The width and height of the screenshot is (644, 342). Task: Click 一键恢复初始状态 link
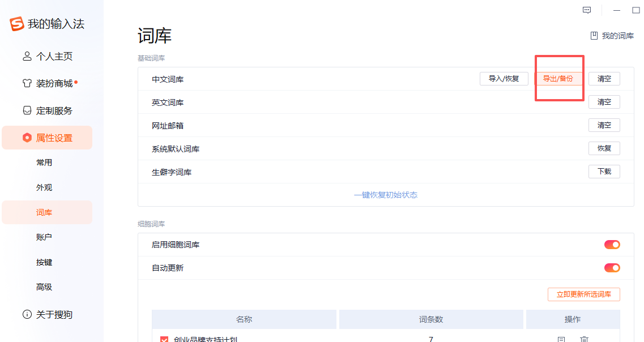tap(386, 195)
